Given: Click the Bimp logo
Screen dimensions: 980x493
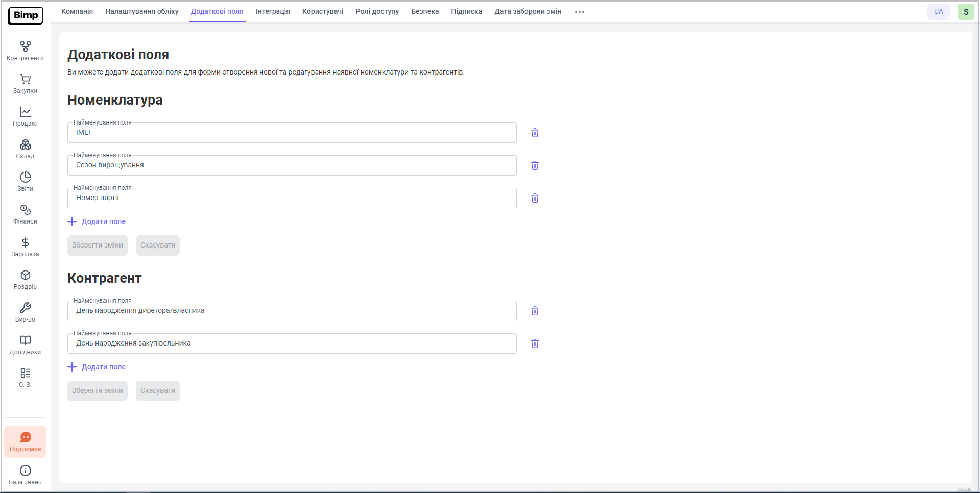Looking at the screenshot, I should tap(26, 15).
